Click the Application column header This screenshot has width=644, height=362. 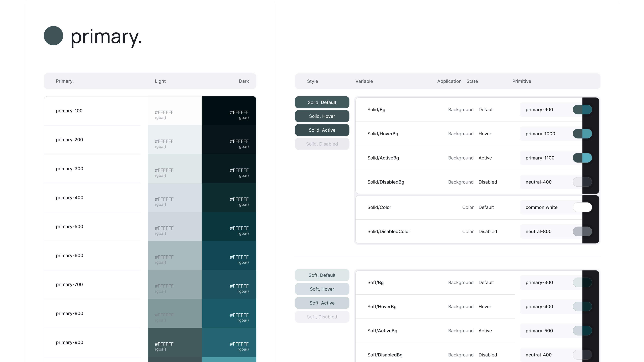point(449,81)
